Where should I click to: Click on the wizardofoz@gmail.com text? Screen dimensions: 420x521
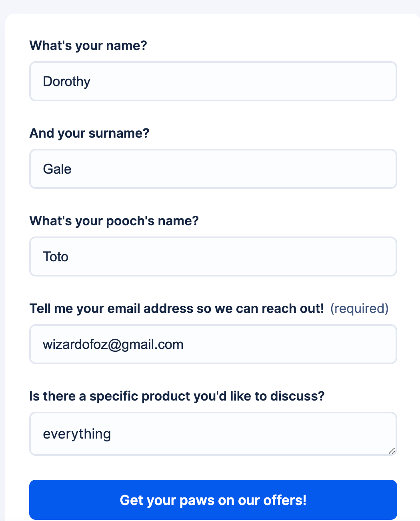[113, 345]
